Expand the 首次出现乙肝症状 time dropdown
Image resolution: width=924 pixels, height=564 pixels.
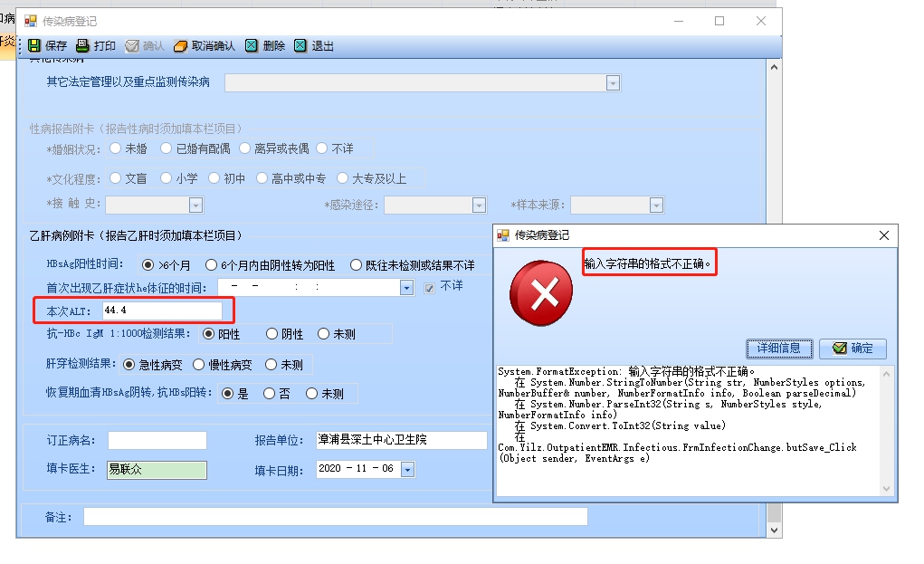coord(406,288)
